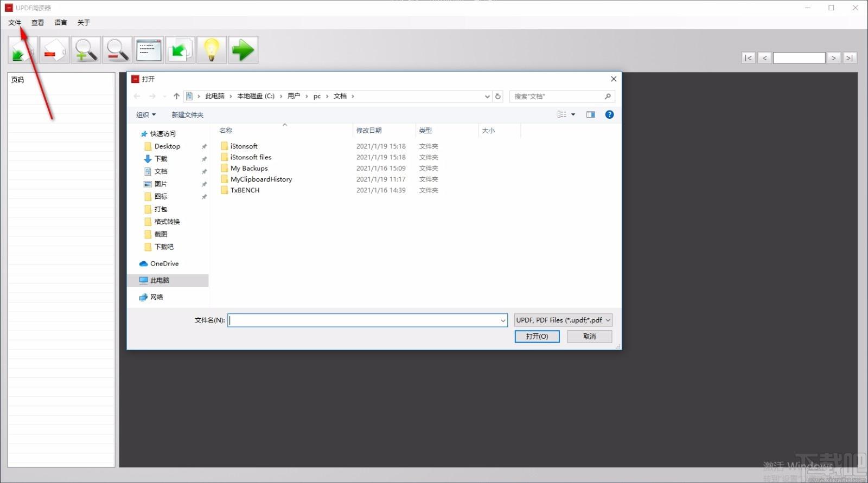Select 网络 in navigation pane
The width and height of the screenshot is (868, 483).
[x=156, y=297]
